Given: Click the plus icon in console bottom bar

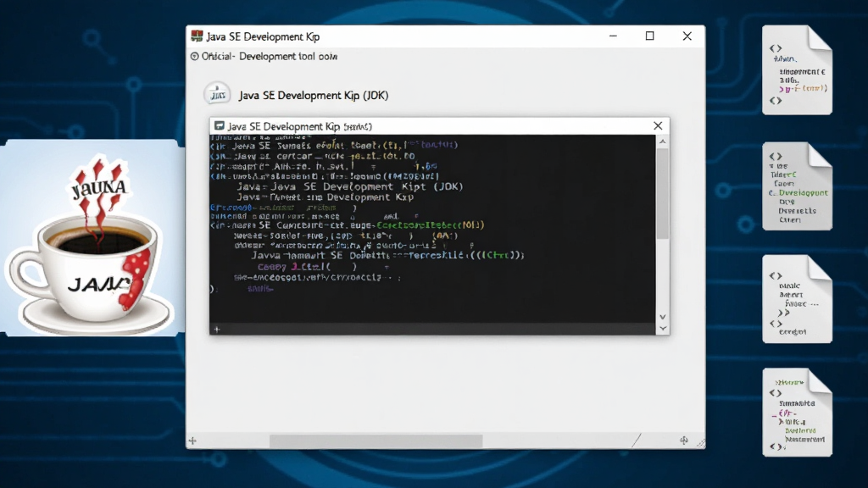Looking at the screenshot, I should pyautogui.click(x=217, y=330).
